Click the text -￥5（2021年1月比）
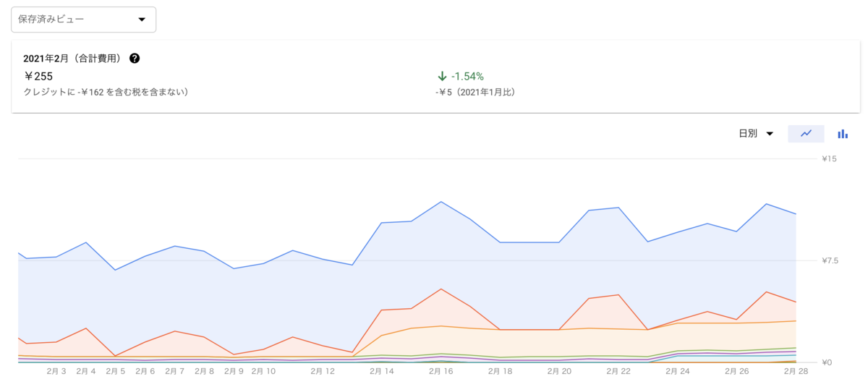 click(x=475, y=92)
